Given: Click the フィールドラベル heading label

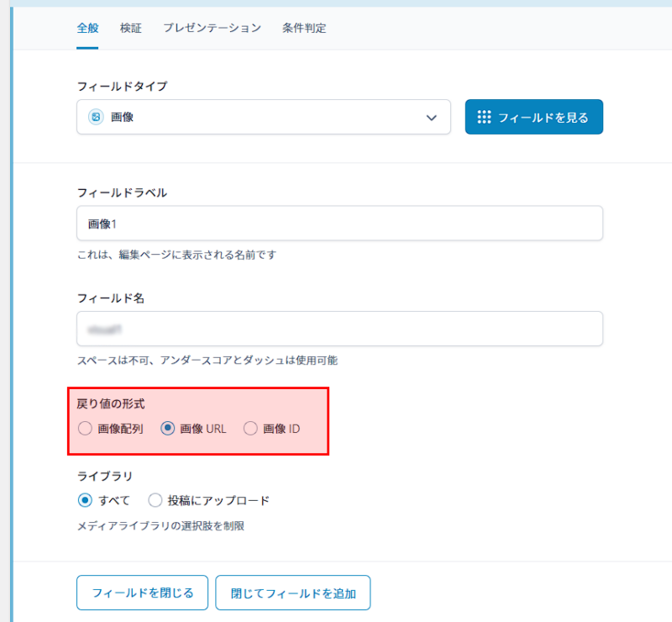Looking at the screenshot, I should click(x=122, y=192).
